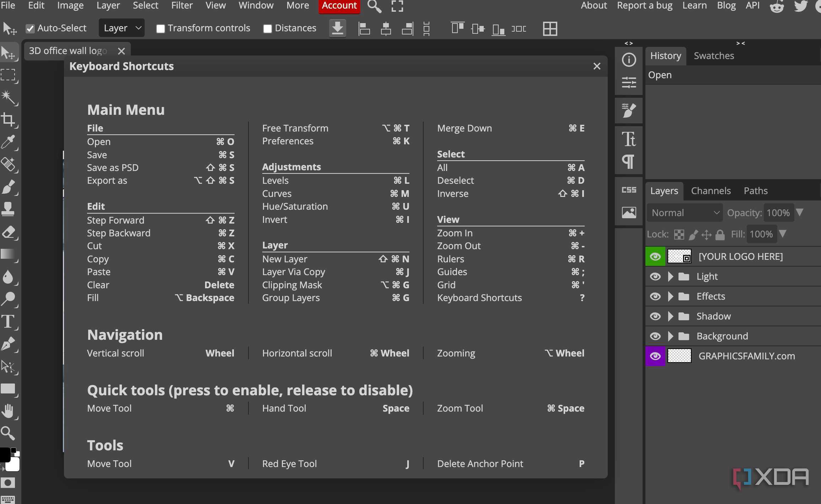821x504 pixels.
Task: Uncheck the Auto-Select checkbox
Action: [30, 29]
